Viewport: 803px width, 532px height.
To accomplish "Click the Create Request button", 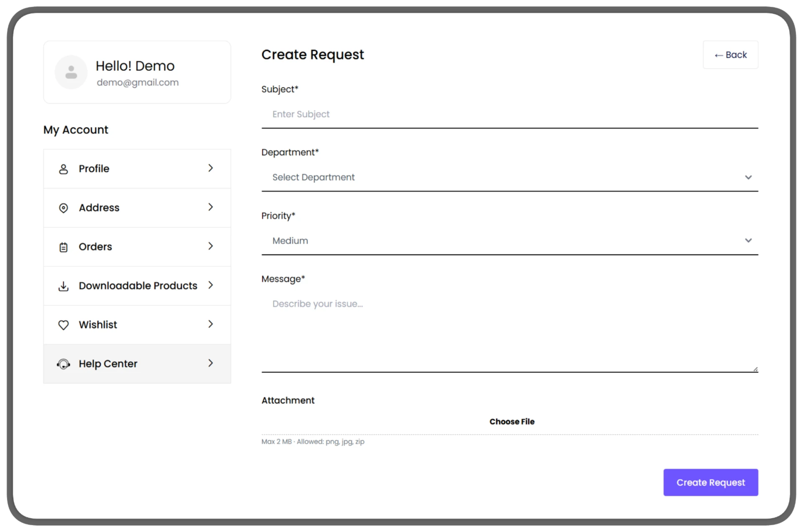I will [x=710, y=483].
